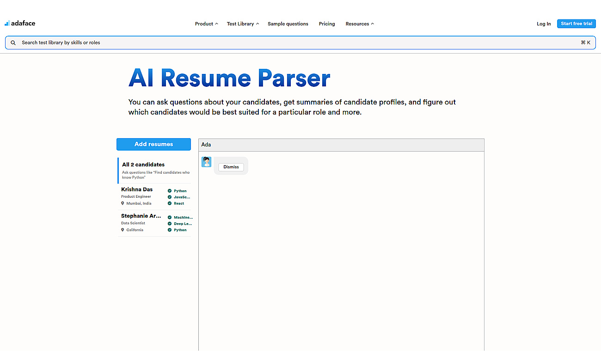Click the checkmark icon beside Deep Le... skill
This screenshot has width=601, height=364.
pos(170,224)
